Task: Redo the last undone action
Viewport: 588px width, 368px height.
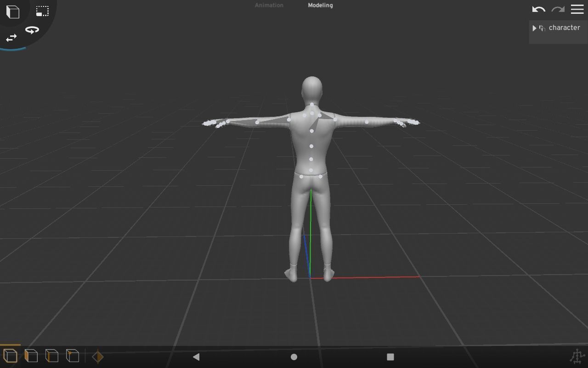Action: (x=558, y=9)
